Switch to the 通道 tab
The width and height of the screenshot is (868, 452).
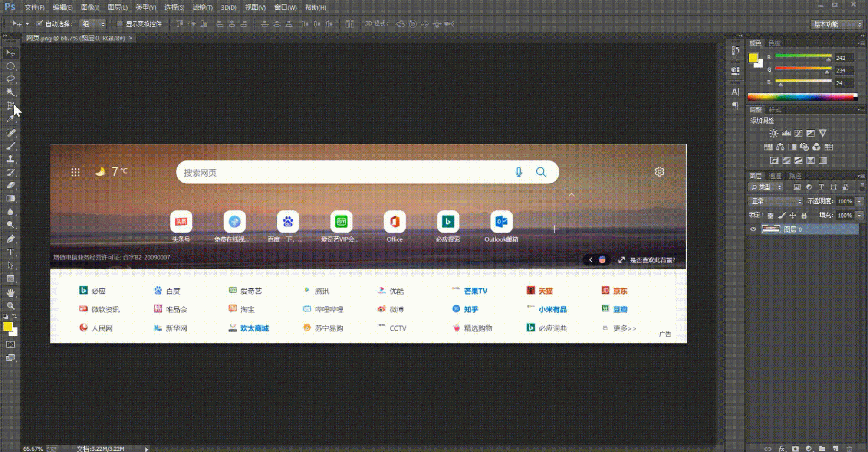pyautogui.click(x=775, y=176)
